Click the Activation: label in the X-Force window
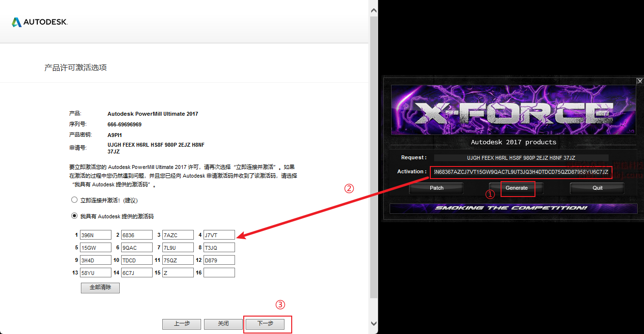The image size is (644, 334). tap(412, 172)
